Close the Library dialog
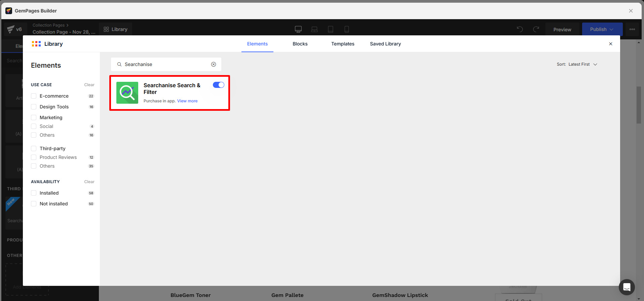The width and height of the screenshot is (644, 301). [x=611, y=44]
